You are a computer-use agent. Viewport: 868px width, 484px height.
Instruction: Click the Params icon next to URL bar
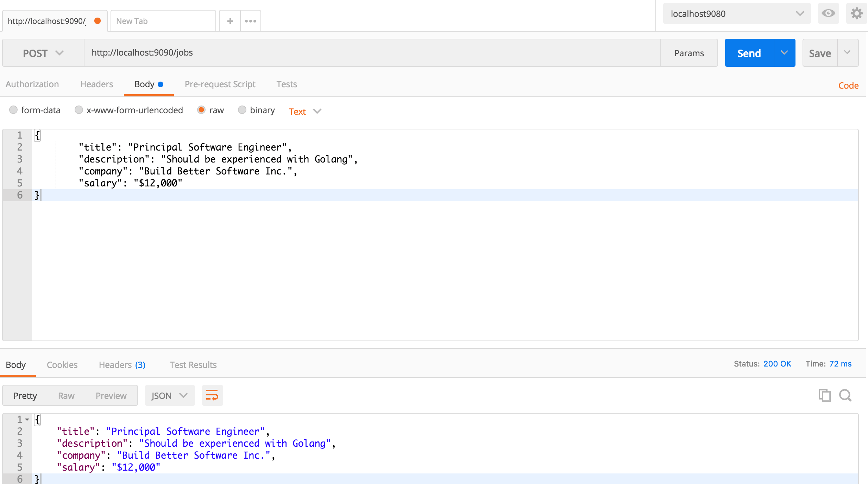689,52
